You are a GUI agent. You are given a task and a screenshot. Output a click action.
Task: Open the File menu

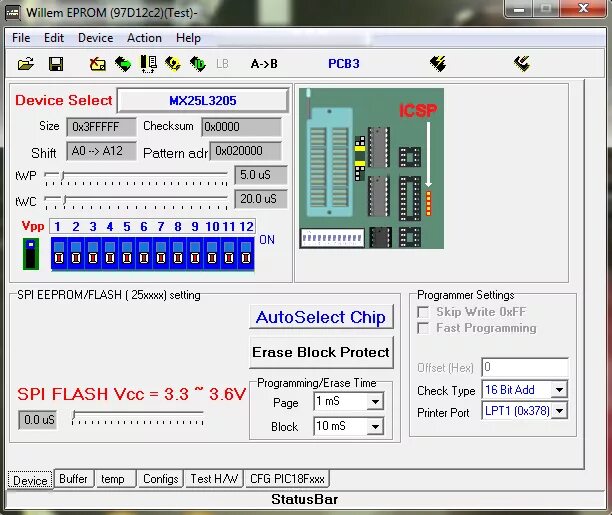[21, 38]
